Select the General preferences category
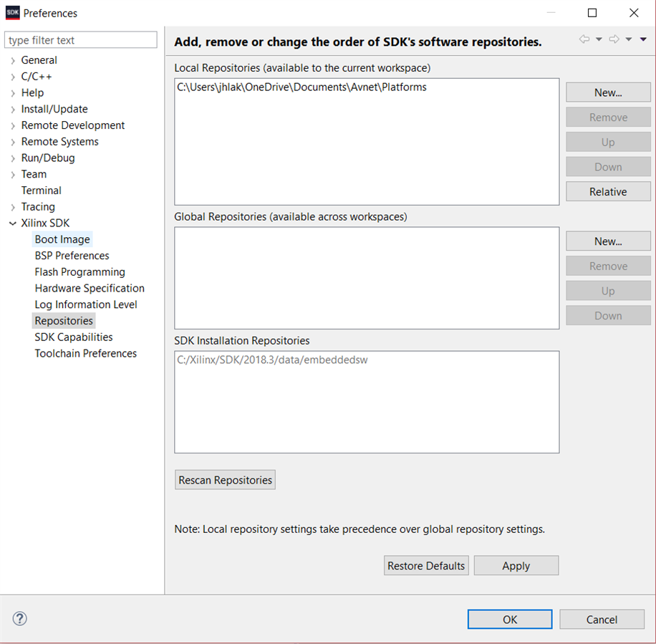Screen dimensions: 656x644 click(x=39, y=60)
